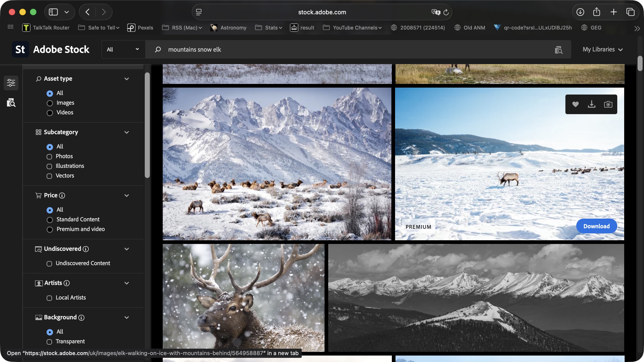Viewport: 644px width, 362px height.
Task: Click the Share icon in Safari toolbar
Action: [597, 12]
